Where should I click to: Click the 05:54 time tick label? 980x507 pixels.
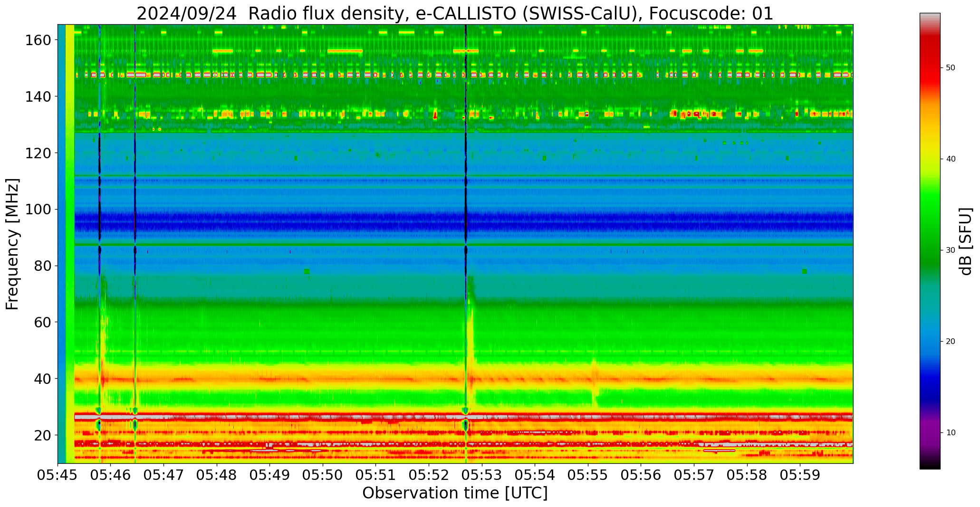click(x=535, y=475)
